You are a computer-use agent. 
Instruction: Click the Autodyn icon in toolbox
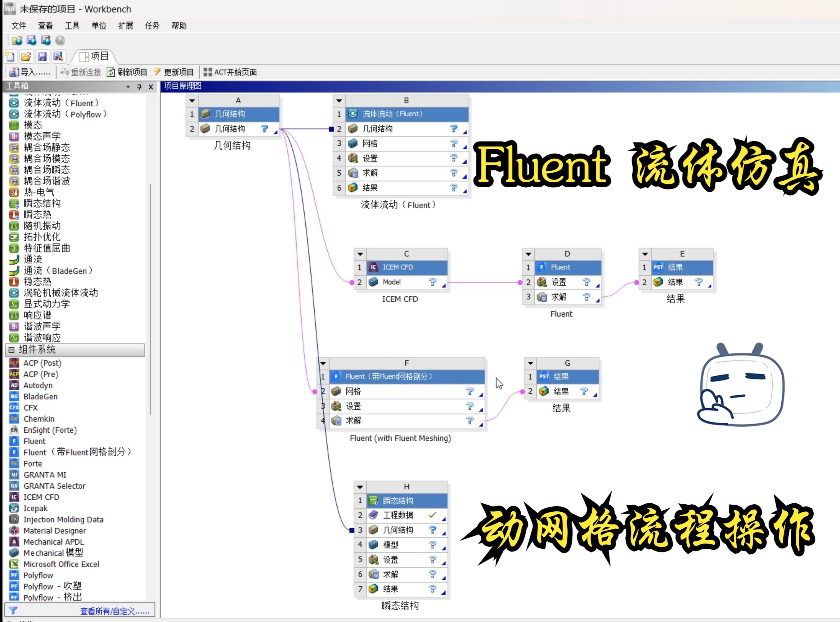pyautogui.click(x=14, y=385)
